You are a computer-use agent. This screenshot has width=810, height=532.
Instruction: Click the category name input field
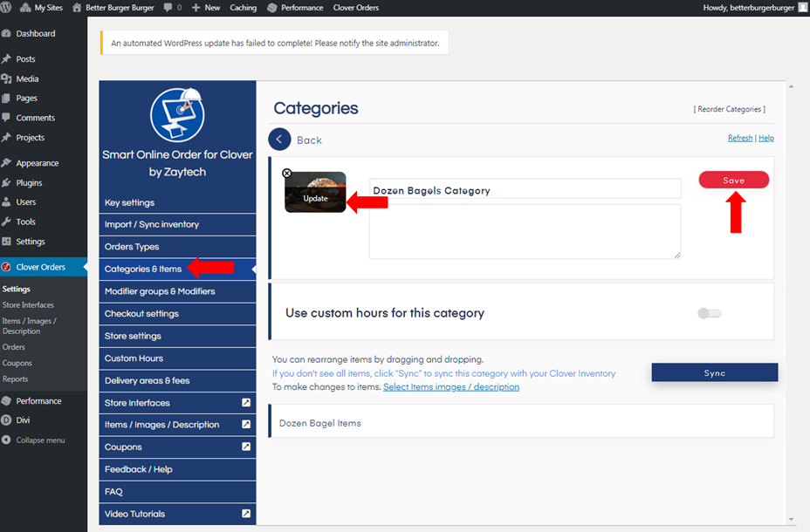pyautogui.click(x=525, y=189)
